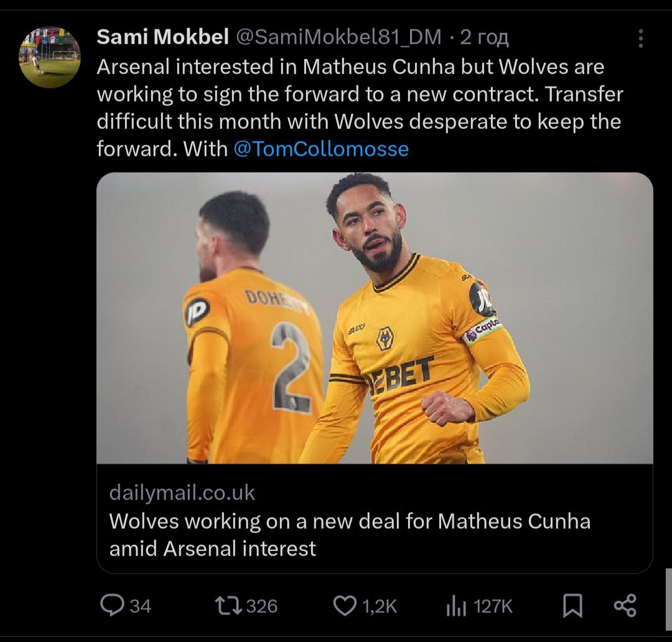Viewport: 672px width, 642px height.
Task: Click the retweet count 326
Action: [x=262, y=606]
